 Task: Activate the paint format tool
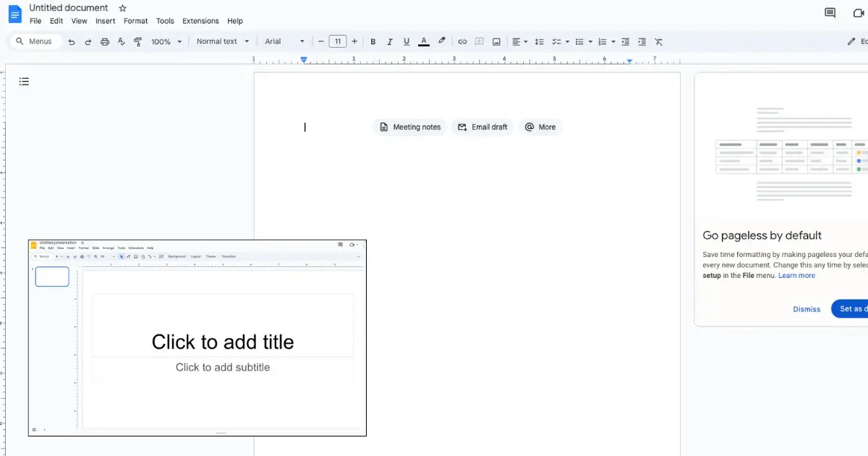pyautogui.click(x=137, y=42)
